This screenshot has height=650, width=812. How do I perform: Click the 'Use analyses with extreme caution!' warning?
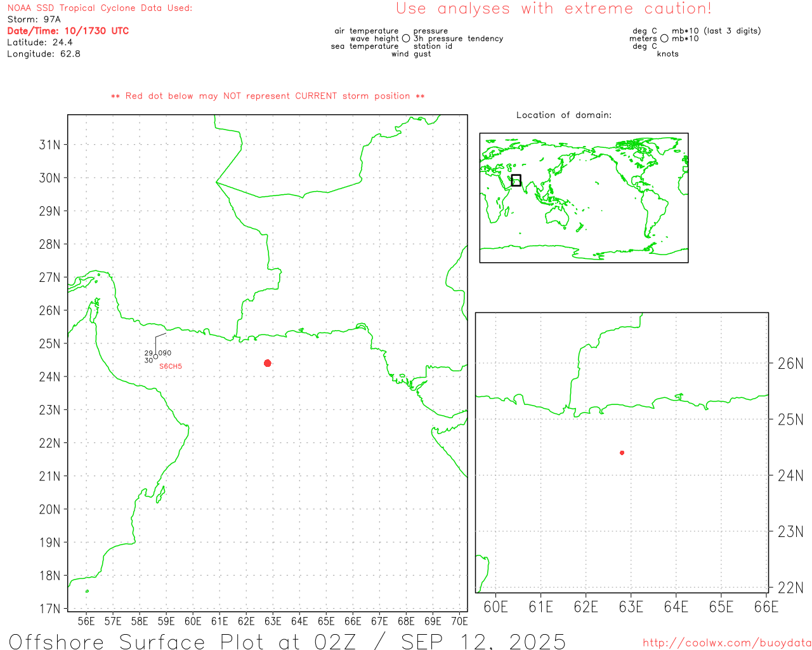click(x=554, y=9)
